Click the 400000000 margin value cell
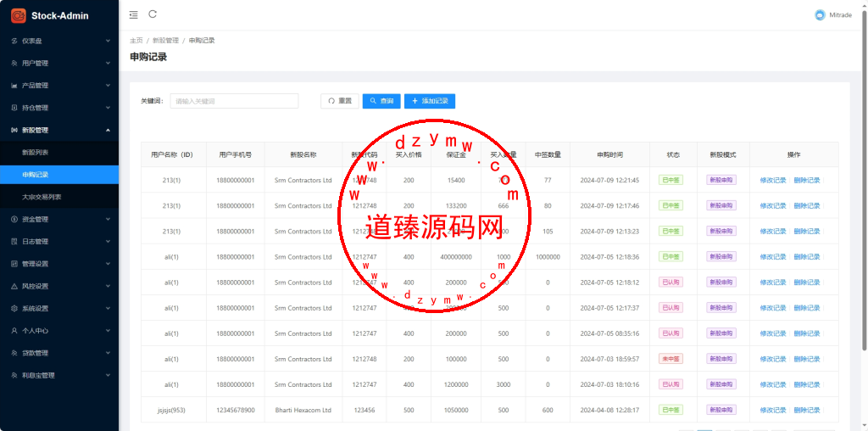This screenshot has height=431, width=868. (456, 257)
